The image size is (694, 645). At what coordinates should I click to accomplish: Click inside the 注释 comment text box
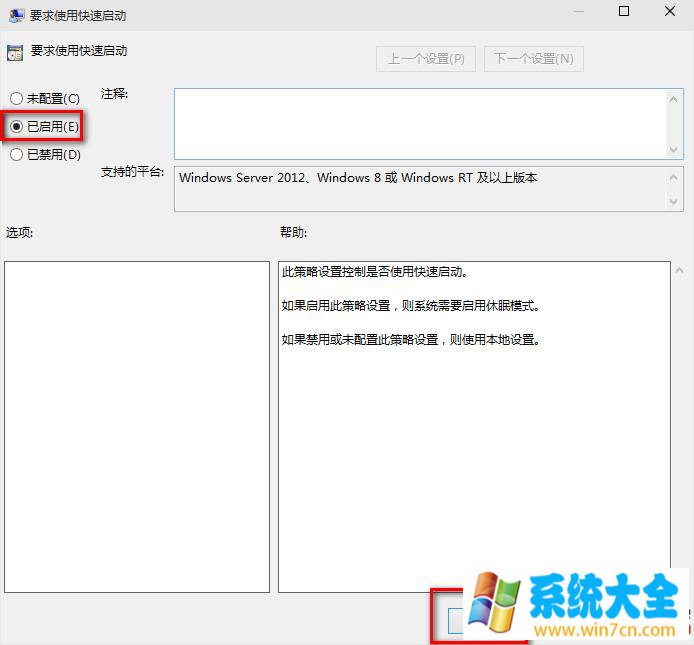coord(420,124)
